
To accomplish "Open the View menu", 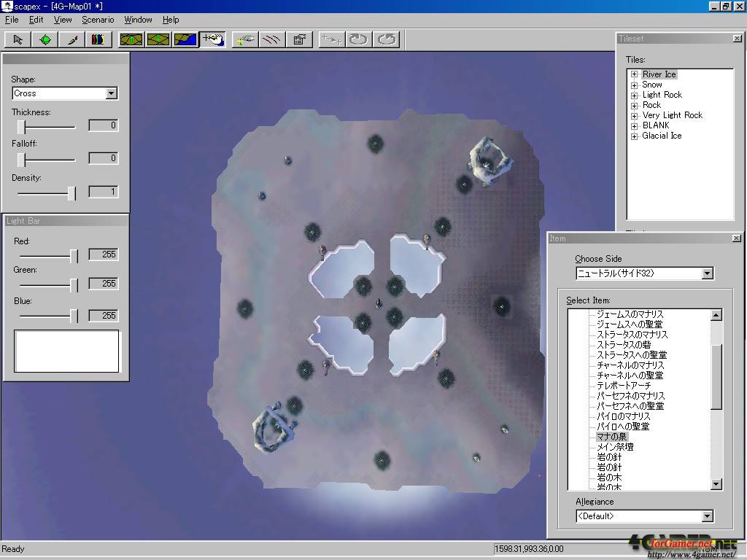I will [63, 20].
